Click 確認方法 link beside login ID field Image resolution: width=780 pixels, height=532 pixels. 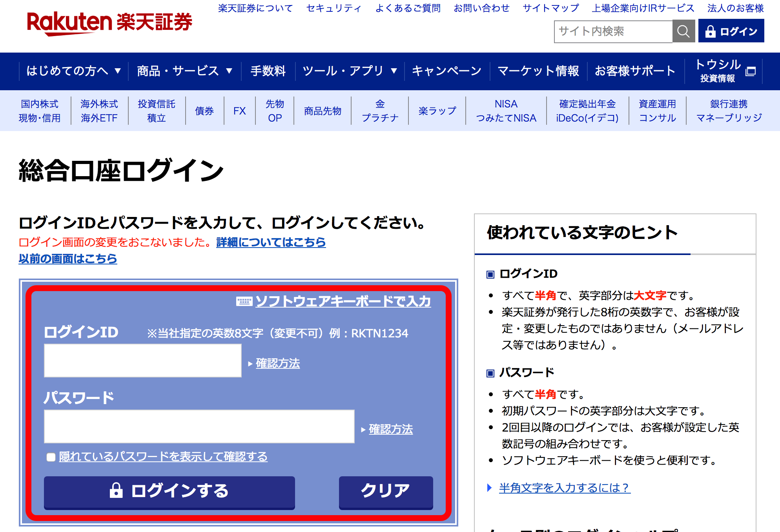tap(278, 363)
